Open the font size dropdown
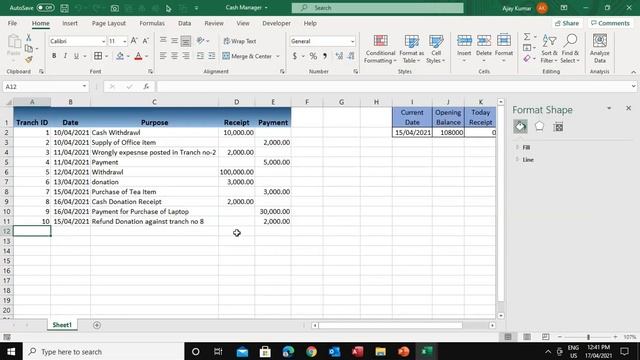Viewport: 640px width, 360px height. point(124,41)
